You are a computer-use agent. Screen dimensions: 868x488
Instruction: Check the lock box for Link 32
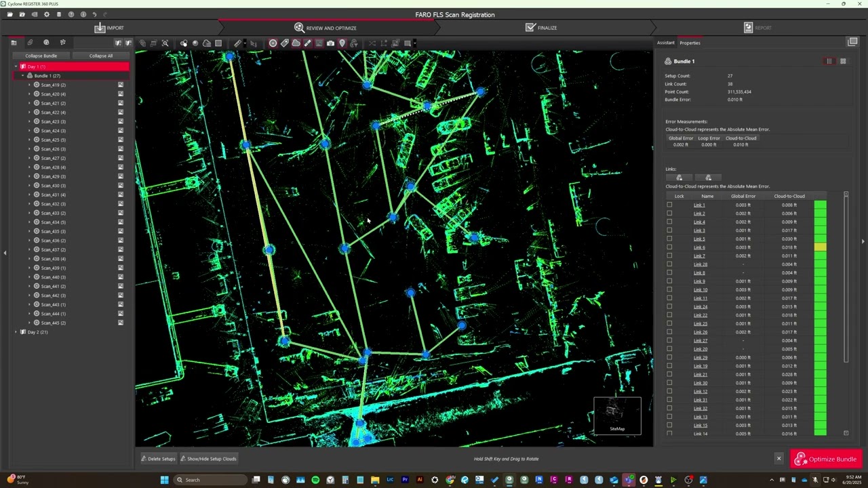tap(669, 408)
